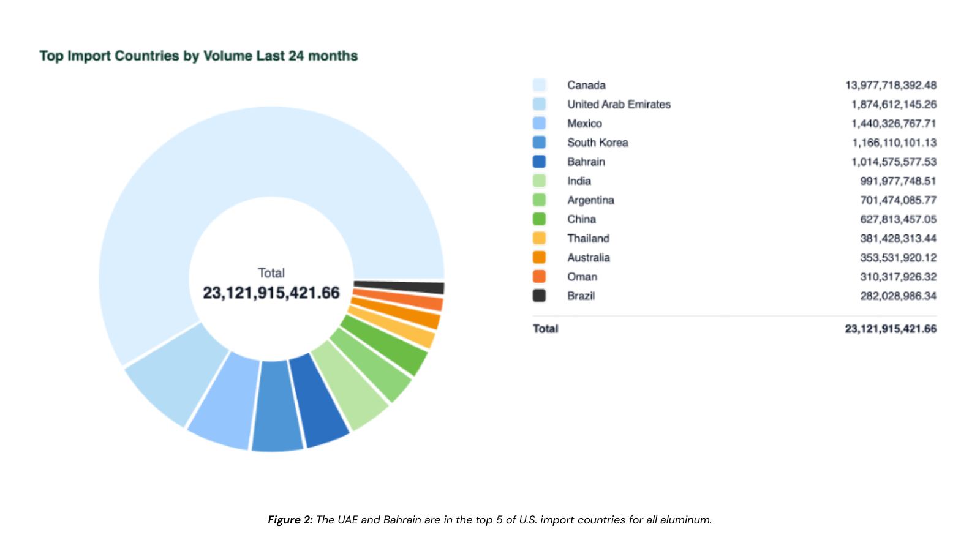The image size is (980, 551).
Task: Click the total value in the donut center
Action: (271, 293)
